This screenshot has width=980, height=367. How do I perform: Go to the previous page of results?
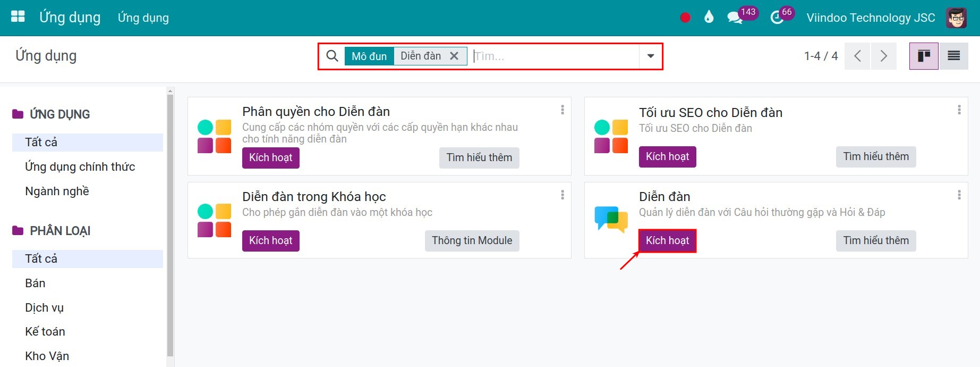click(857, 56)
